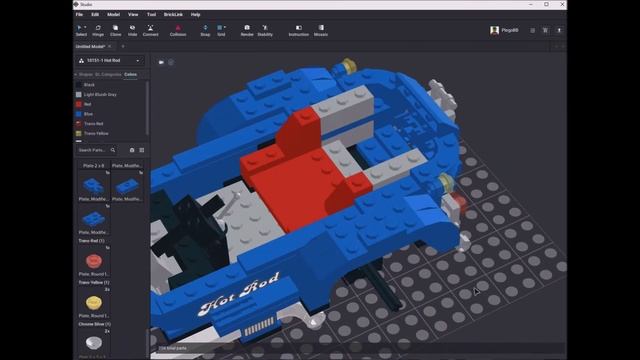Pick the first blue modified plate thumbnail
Viewport: 640px width, 360px height.
coord(93,186)
